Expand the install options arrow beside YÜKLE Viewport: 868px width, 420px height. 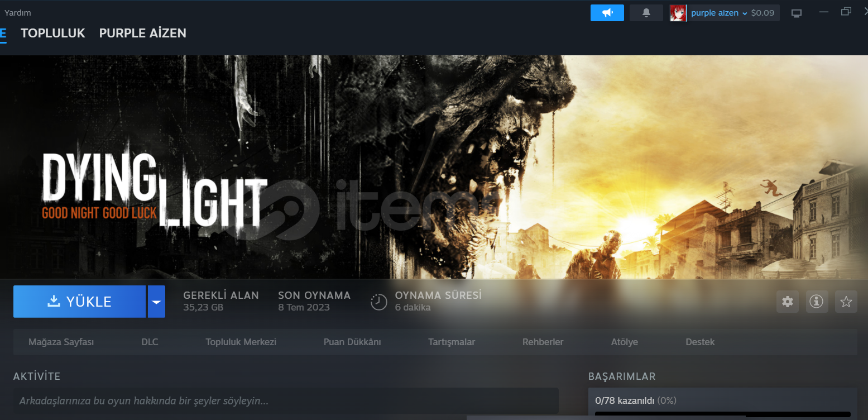(156, 302)
